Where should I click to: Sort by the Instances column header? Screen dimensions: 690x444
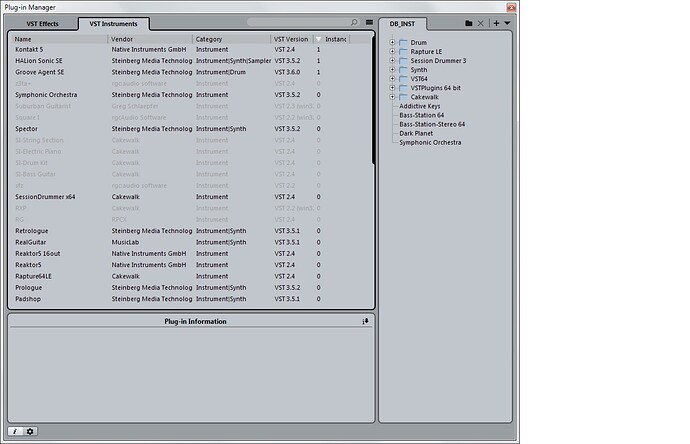click(x=336, y=39)
